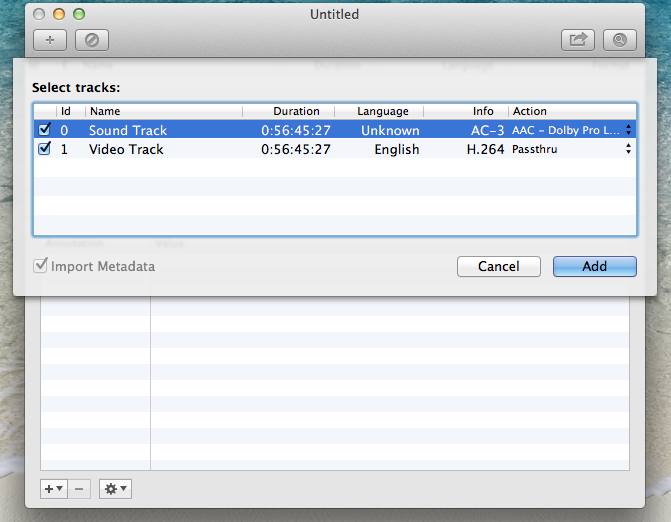Open the plus add-annotation menu at bottom
The height and width of the screenshot is (522, 671).
tap(54, 489)
